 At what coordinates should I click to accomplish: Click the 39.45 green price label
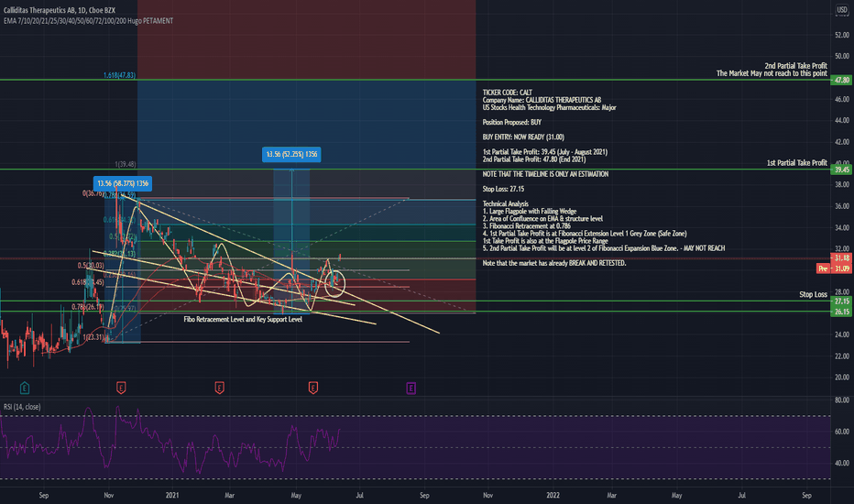coord(841,170)
